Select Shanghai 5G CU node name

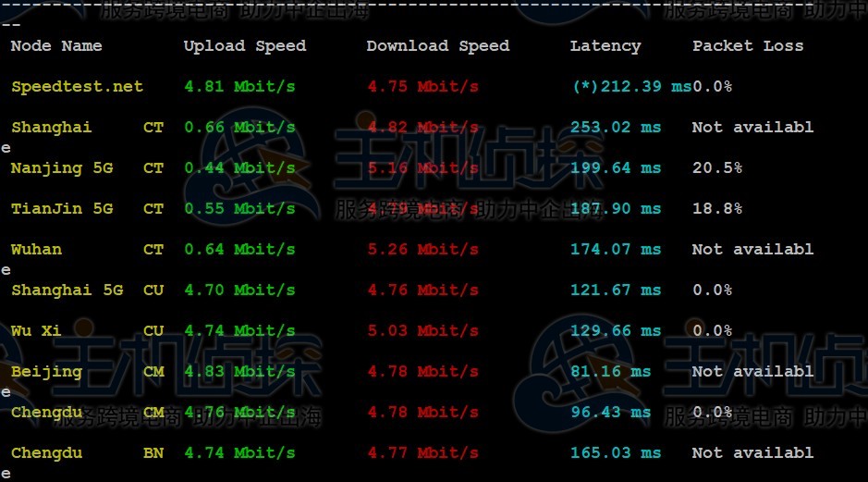(88, 290)
